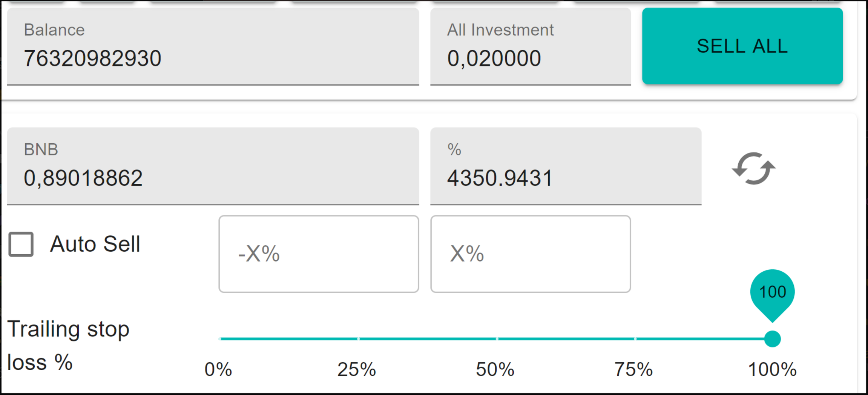Focus the X% input box
868x395 pixels.
click(x=530, y=254)
